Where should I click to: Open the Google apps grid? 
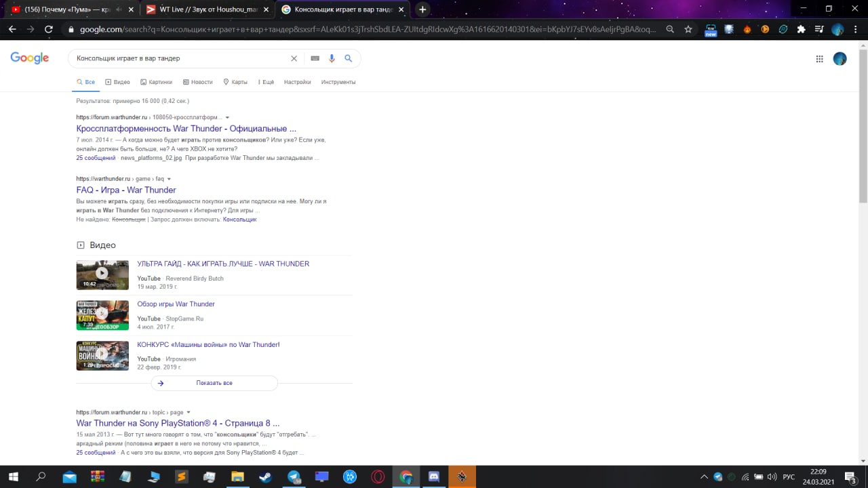coord(819,59)
